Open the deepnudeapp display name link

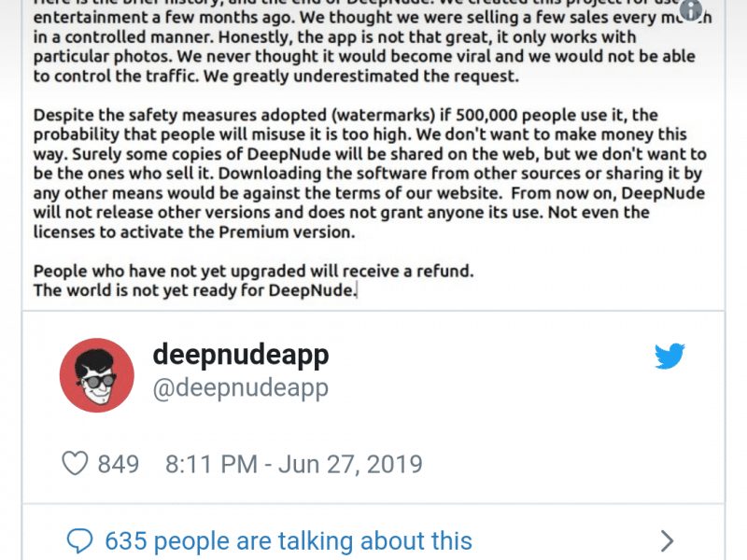click(x=241, y=356)
